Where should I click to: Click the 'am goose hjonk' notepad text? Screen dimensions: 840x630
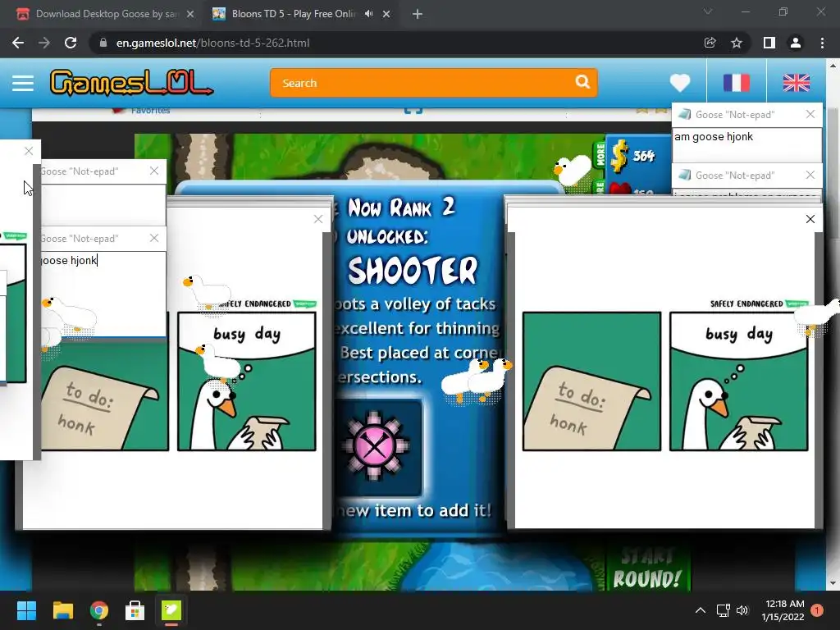point(714,137)
